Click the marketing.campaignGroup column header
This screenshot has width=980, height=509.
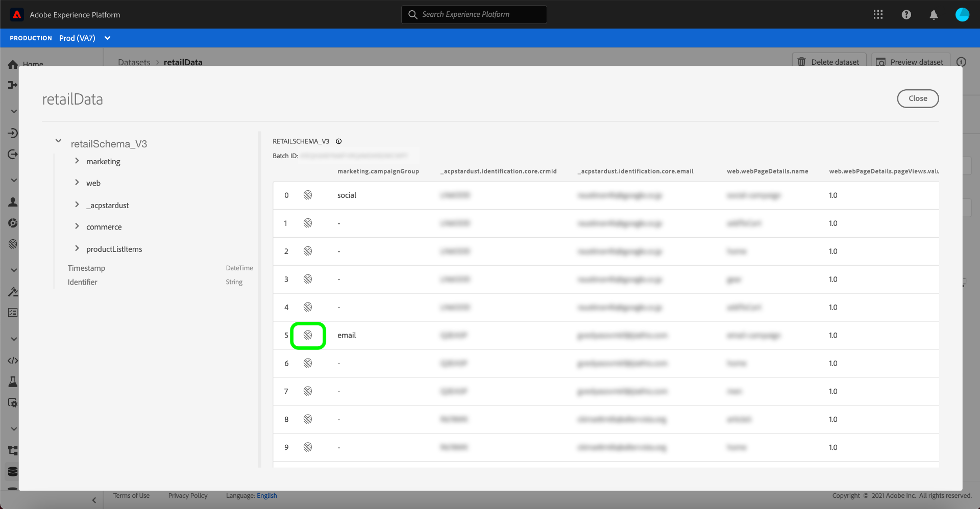point(378,171)
